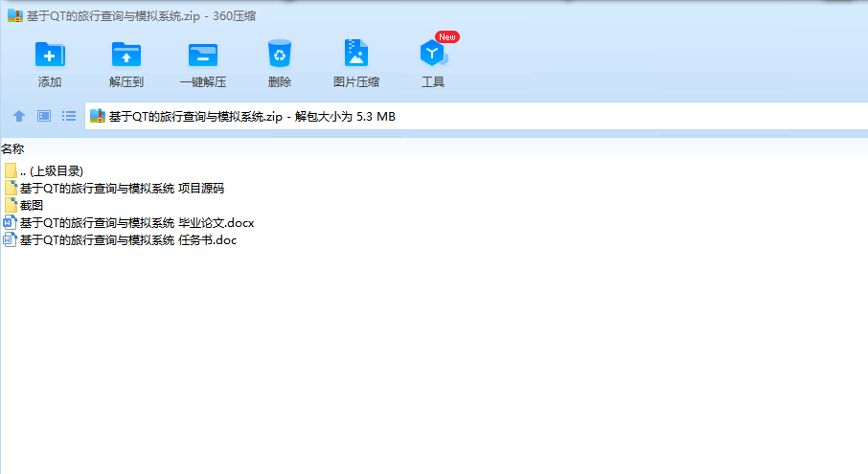Click the 删除 (Delete) recycle icon

[x=280, y=54]
